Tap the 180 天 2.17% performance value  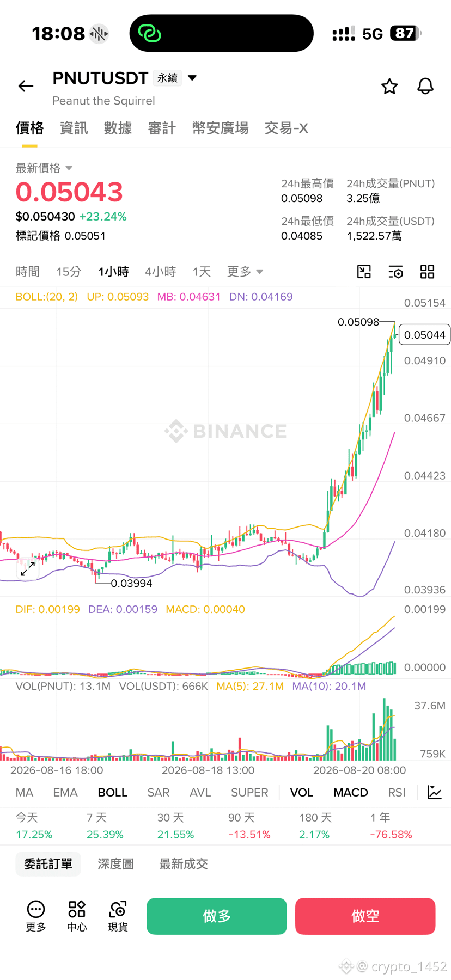(314, 826)
